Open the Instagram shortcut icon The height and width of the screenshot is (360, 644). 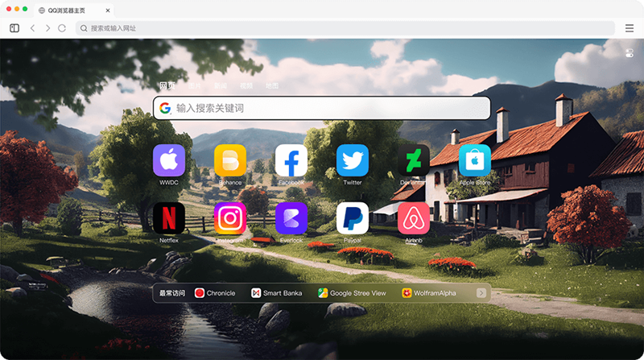(x=230, y=218)
